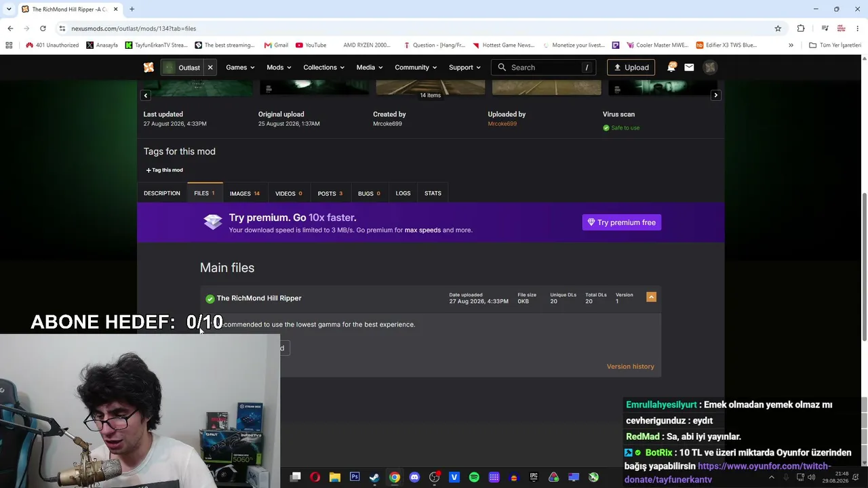
Task: Open Spotify from the taskbar
Action: [474, 477]
